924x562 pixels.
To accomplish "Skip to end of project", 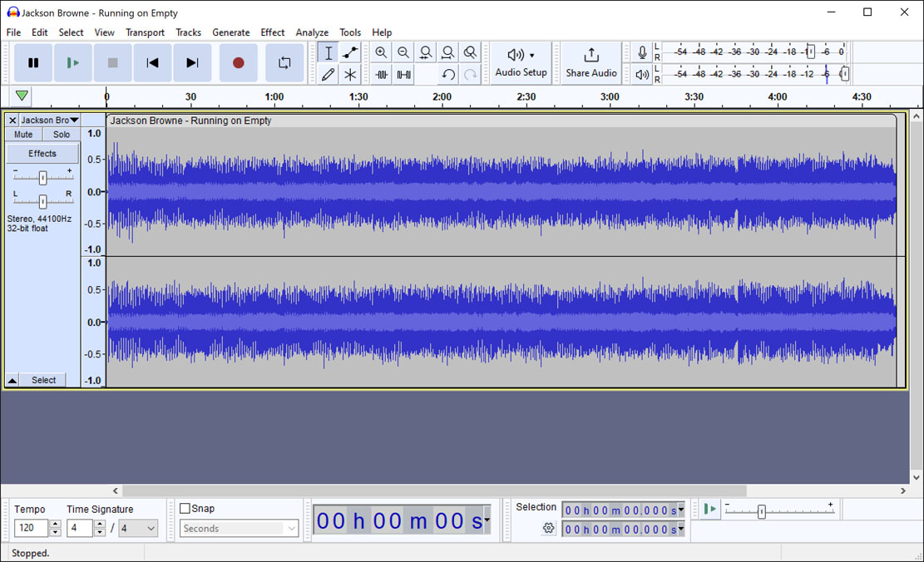I will (x=192, y=62).
